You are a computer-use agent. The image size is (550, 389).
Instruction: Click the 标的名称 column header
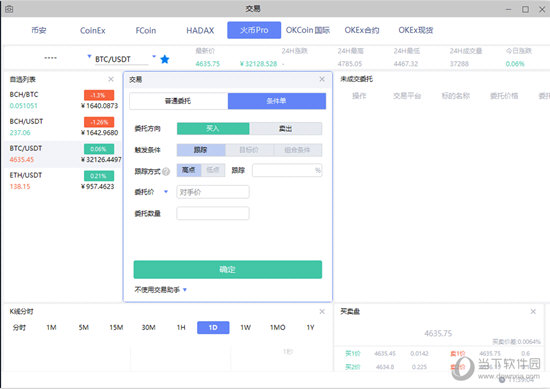(x=456, y=96)
